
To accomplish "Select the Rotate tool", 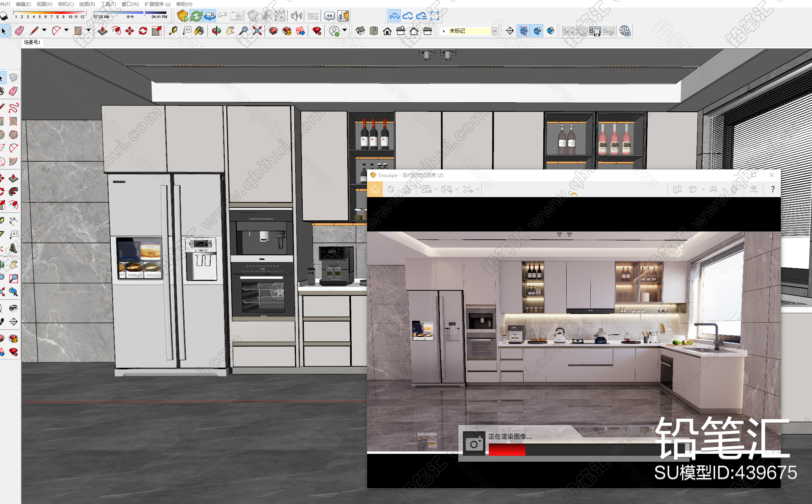I will 143,31.
